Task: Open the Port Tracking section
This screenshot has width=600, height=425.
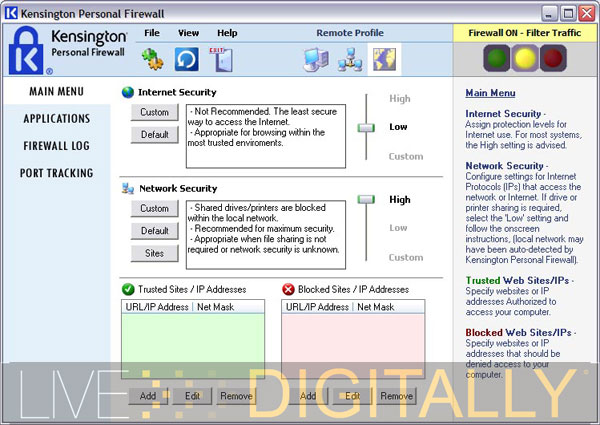Action: (x=57, y=173)
